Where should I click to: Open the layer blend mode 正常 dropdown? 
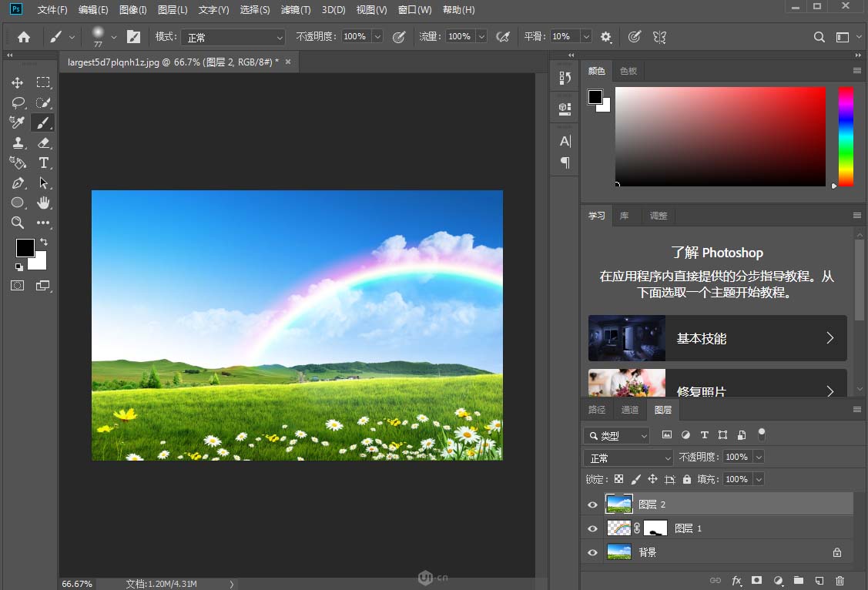click(x=628, y=458)
